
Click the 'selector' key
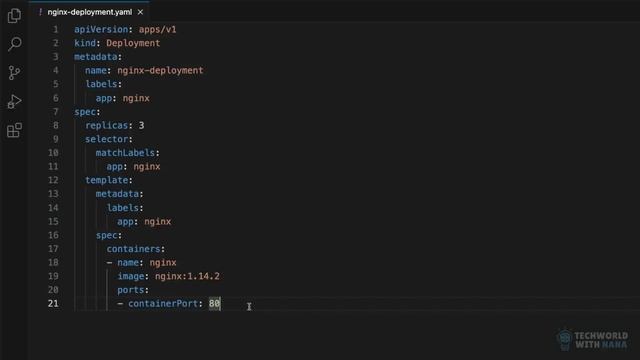(x=106, y=139)
